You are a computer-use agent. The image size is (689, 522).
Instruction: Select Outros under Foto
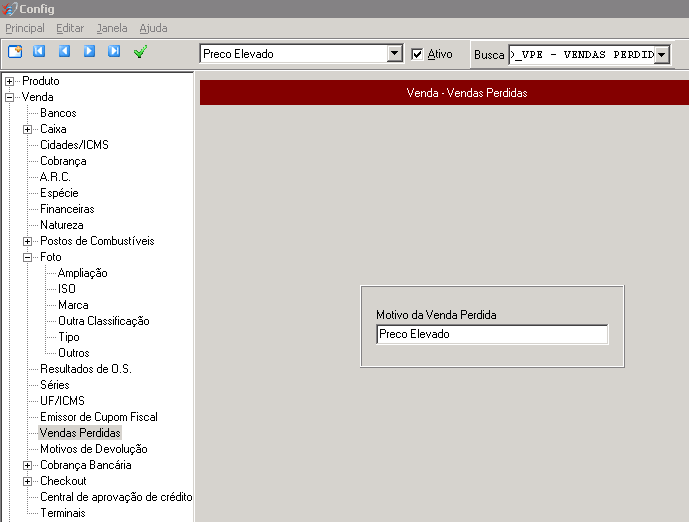click(74, 353)
